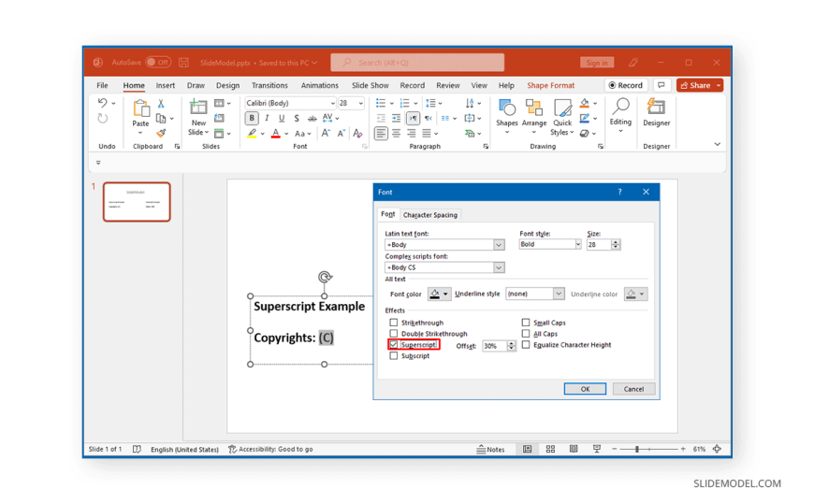Open the Font style dropdown
This screenshot has width=814, height=504.
(x=577, y=244)
